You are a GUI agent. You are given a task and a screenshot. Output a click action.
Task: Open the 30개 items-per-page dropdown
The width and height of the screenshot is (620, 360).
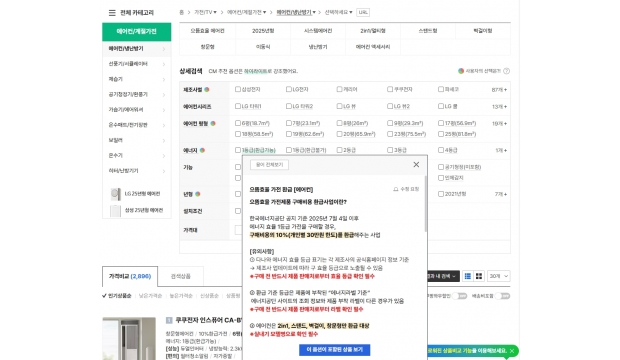pyautogui.click(x=498, y=276)
